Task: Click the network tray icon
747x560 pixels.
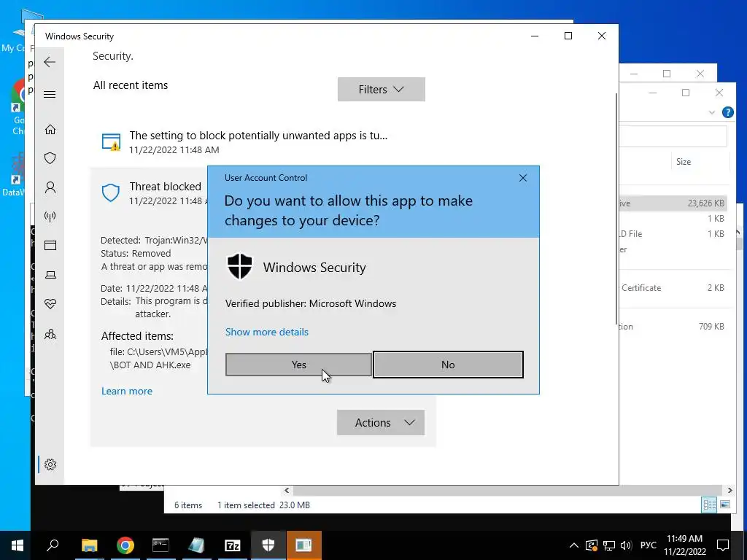Action: (x=609, y=545)
